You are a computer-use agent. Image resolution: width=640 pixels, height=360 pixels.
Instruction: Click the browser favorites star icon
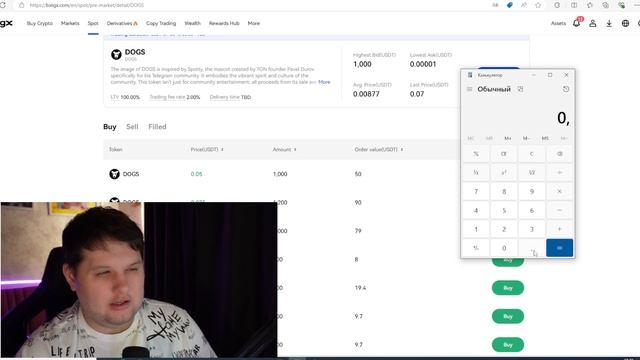(538, 5)
